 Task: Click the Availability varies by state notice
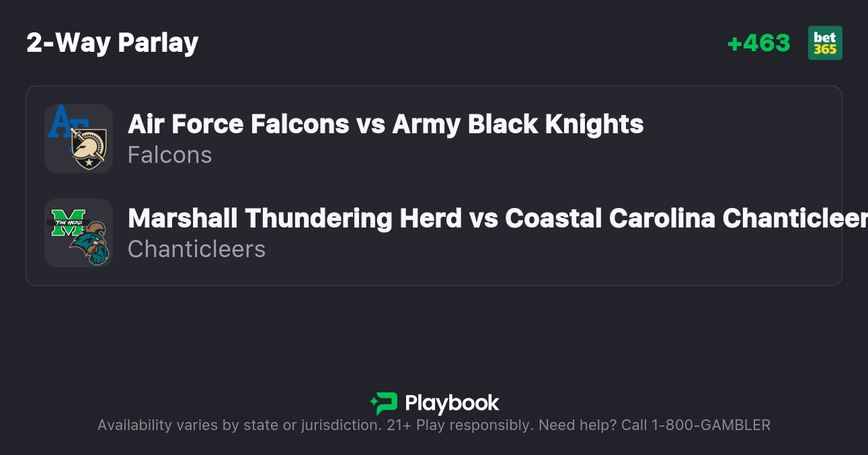pyautogui.click(x=239, y=425)
